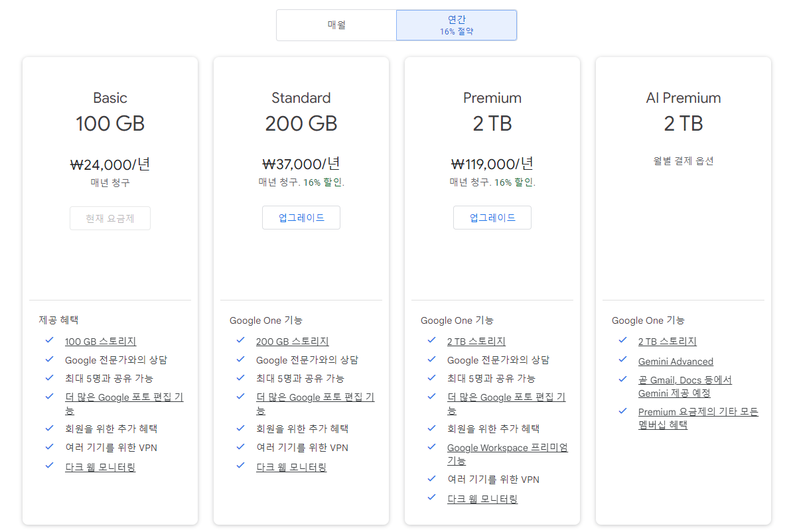Click the checkmark beside 100 GB 스토리지
The width and height of the screenshot is (787, 532).
pos(49,340)
